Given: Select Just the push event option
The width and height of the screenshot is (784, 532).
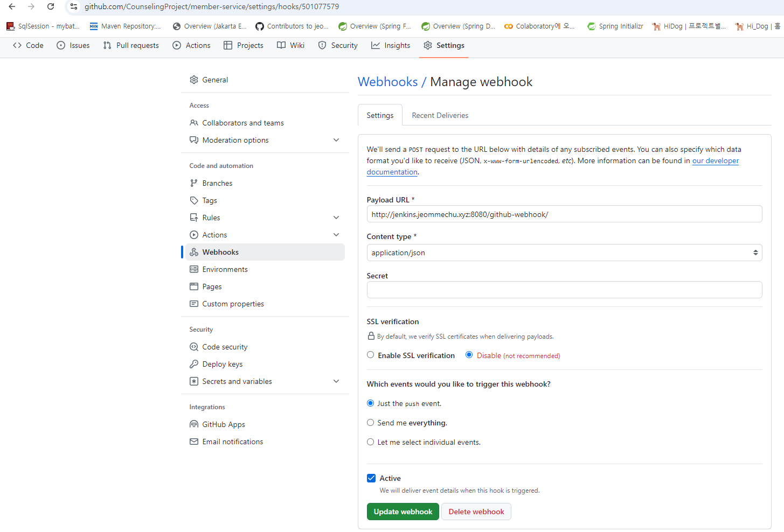Looking at the screenshot, I should tap(370, 403).
